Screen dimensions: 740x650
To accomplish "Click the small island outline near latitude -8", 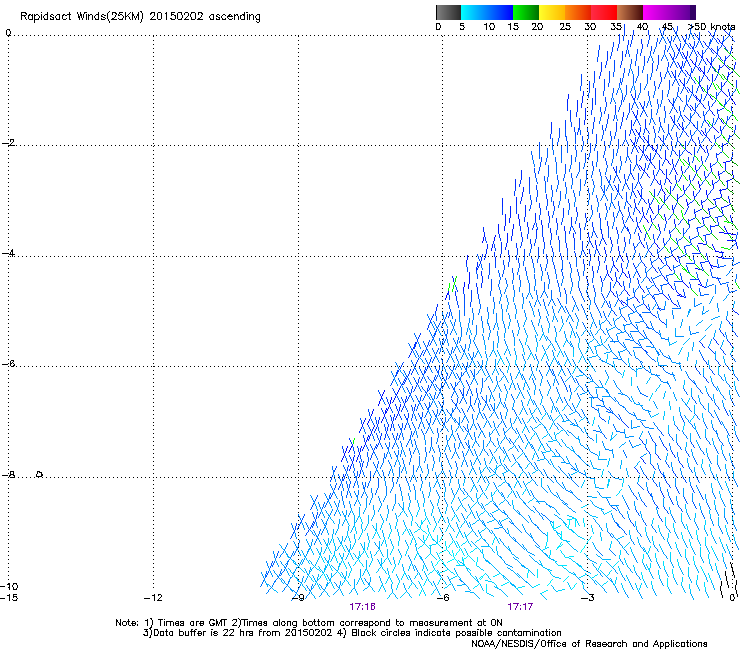I will (x=40, y=474).
